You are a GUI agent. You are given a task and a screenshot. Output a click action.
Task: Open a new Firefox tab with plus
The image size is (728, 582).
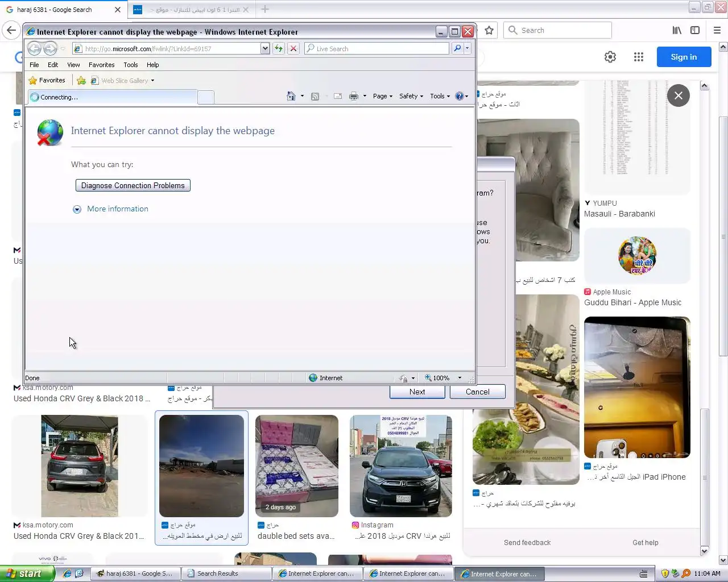point(265,10)
